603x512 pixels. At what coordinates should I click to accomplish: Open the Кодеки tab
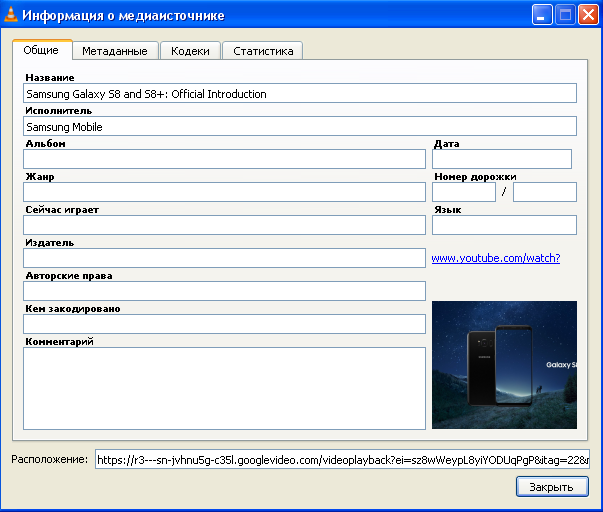[190, 51]
